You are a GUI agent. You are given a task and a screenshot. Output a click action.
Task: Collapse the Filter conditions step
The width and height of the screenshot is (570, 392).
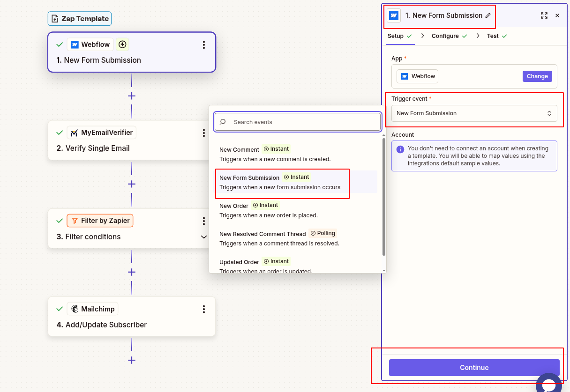pos(204,237)
